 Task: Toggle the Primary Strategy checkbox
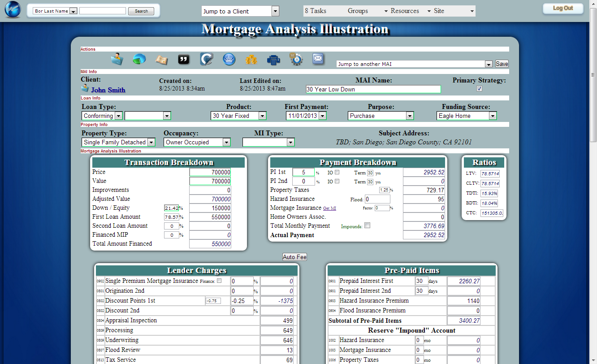point(479,88)
